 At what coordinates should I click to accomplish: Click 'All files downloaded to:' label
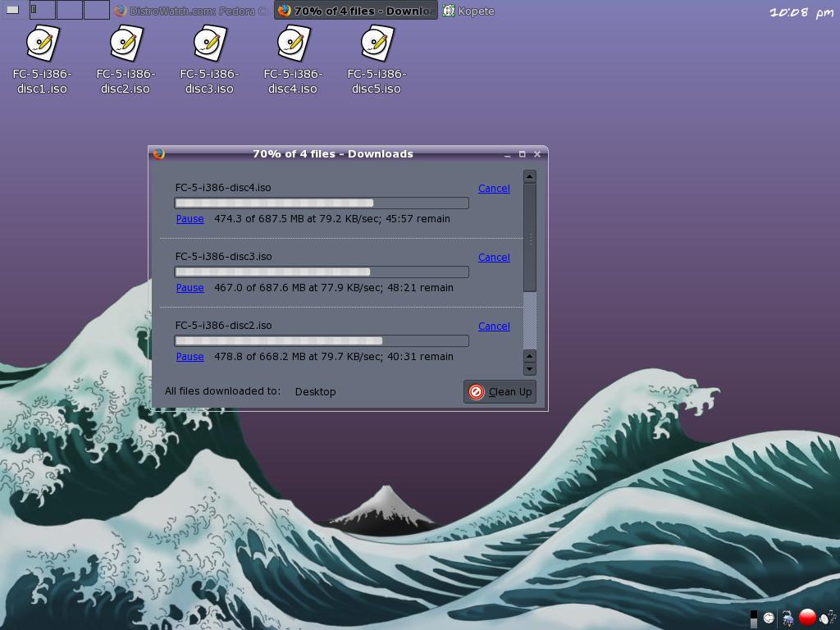(222, 391)
